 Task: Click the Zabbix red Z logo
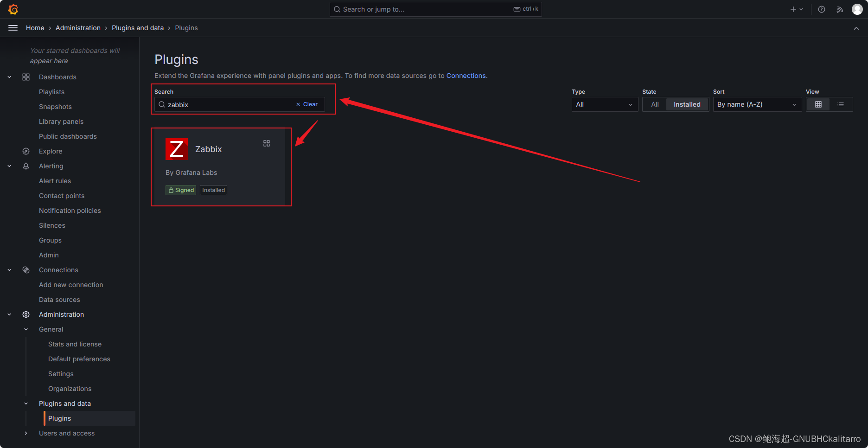click(177, 149)
